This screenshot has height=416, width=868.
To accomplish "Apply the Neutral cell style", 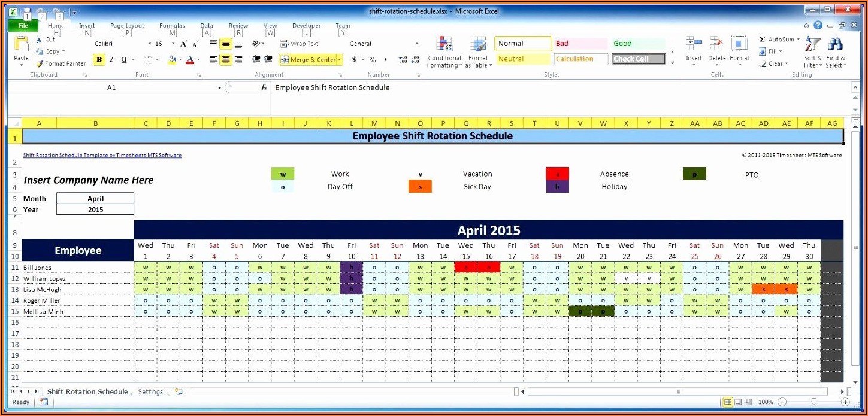I will (523, 59).
